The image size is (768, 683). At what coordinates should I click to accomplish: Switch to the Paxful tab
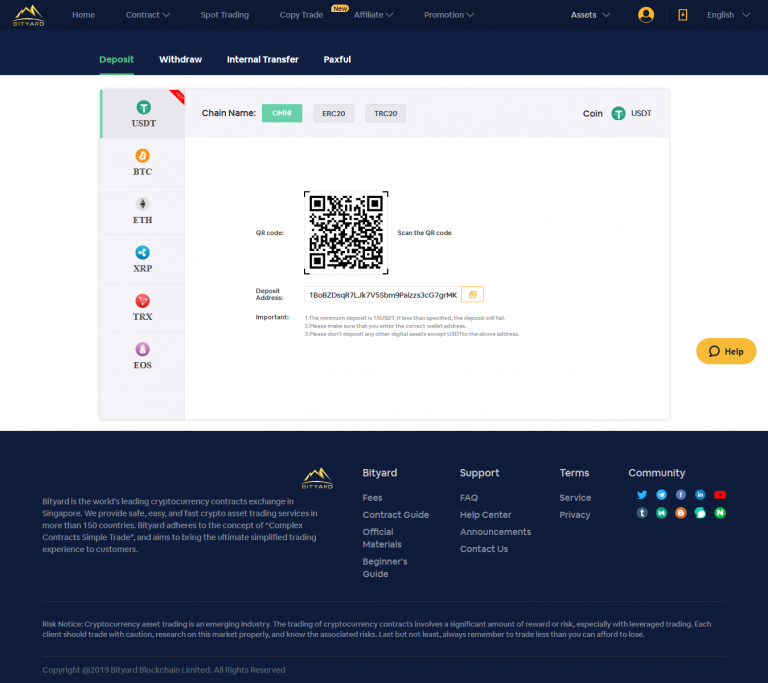[337, 59]
